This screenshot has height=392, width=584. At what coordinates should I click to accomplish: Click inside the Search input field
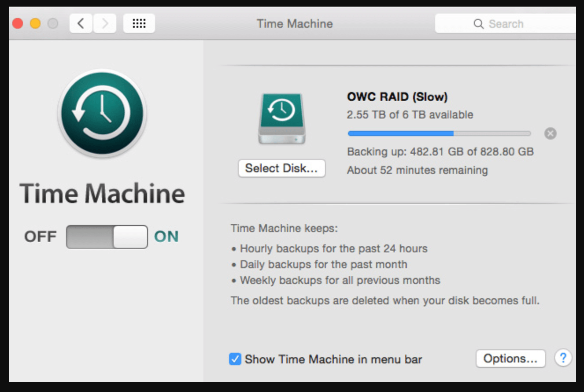pyautogui.click(x=511, y=24)
